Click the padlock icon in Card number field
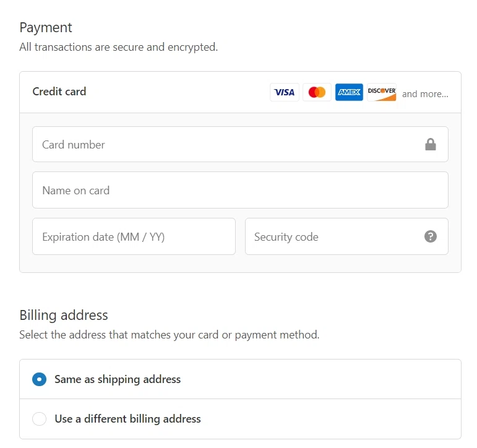477x448 pixels. (x=431, y=145)
